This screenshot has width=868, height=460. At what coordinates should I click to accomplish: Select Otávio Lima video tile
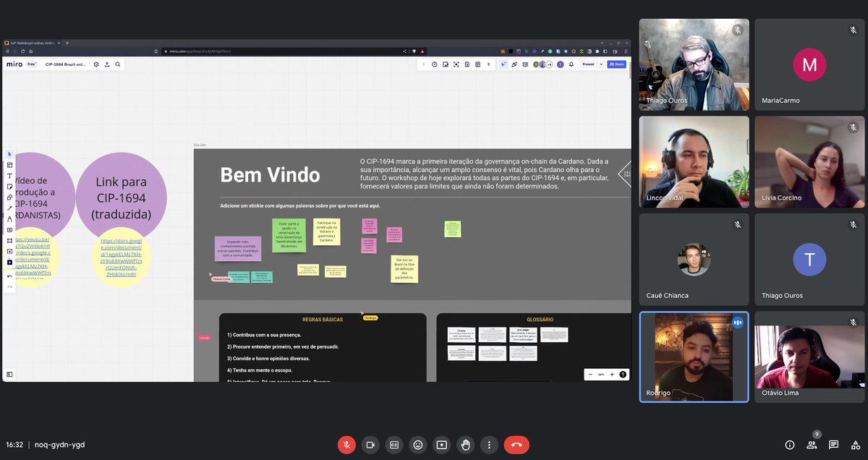pyautogui.click(x=809, y=357)
